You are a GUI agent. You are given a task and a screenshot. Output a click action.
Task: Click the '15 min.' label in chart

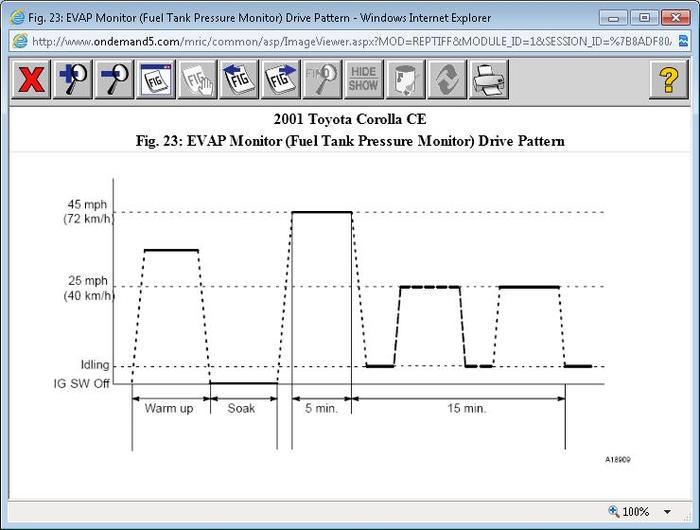pos(467,409)
